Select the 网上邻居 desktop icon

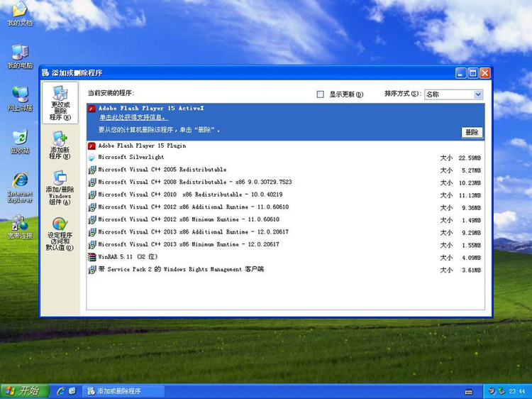[x=20, y=99]
